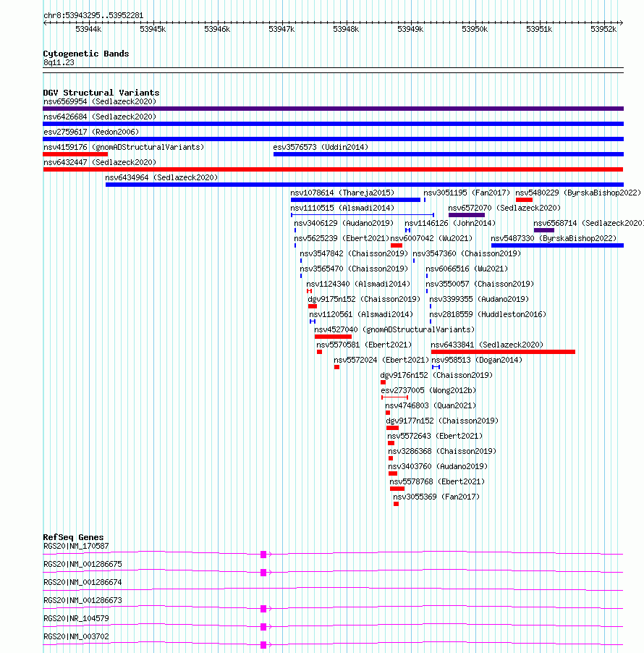Click nsv1110515 (Alsmadi2014) label

coord(342,208)
